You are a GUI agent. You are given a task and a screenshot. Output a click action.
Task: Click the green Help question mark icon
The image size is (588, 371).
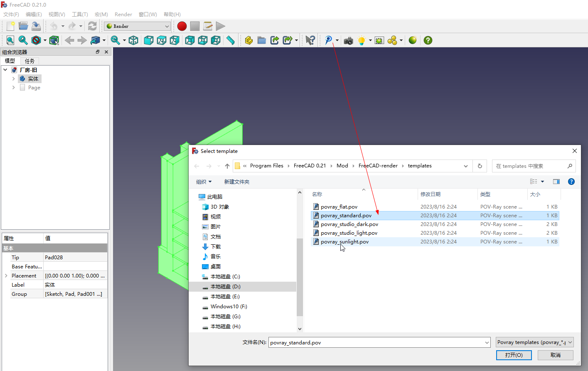tap(428, 40)
